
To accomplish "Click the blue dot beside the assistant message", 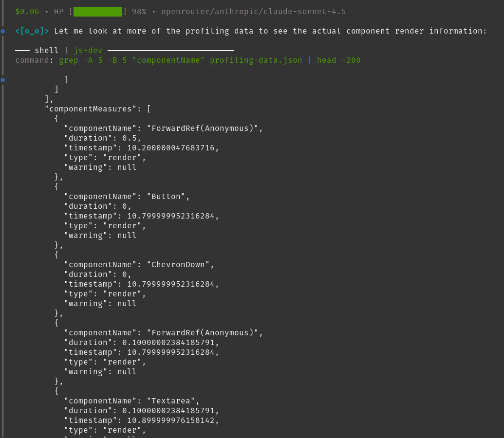I will point(3,31).
